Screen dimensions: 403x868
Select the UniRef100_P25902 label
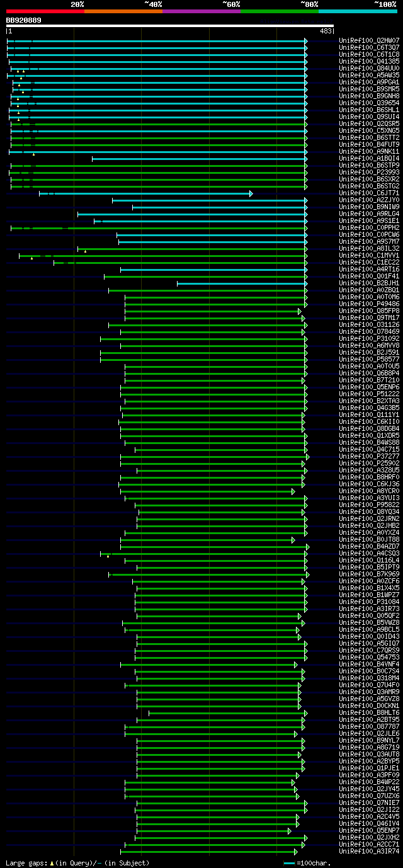369,463
